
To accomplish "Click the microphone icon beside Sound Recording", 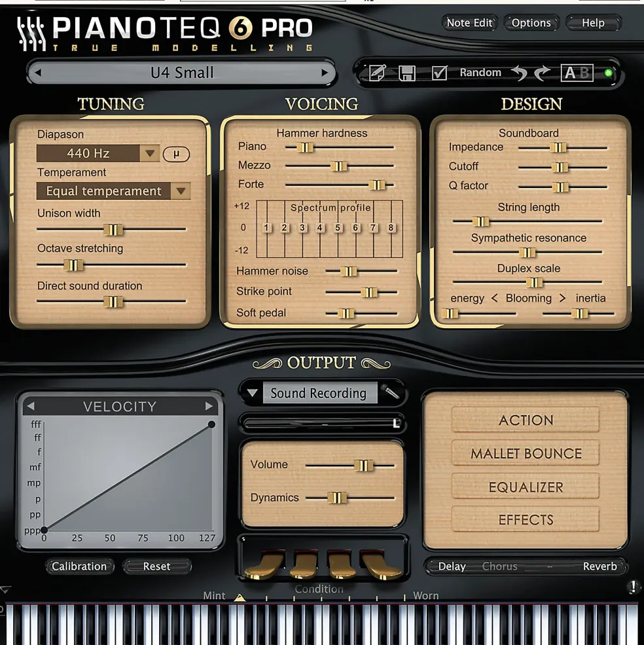I will point(390,392).
